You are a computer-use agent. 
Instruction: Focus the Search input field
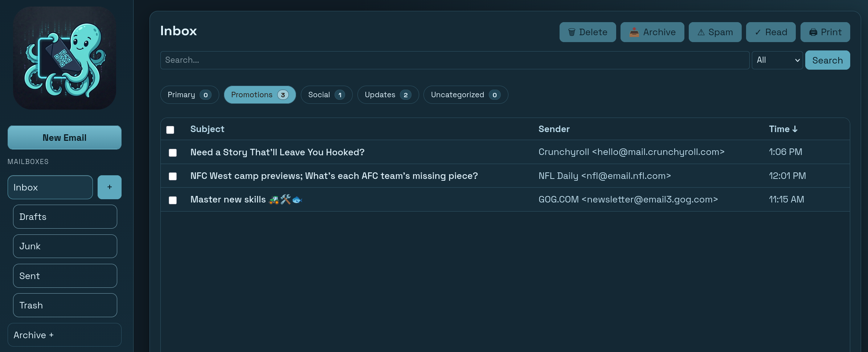tap(455, 60)
